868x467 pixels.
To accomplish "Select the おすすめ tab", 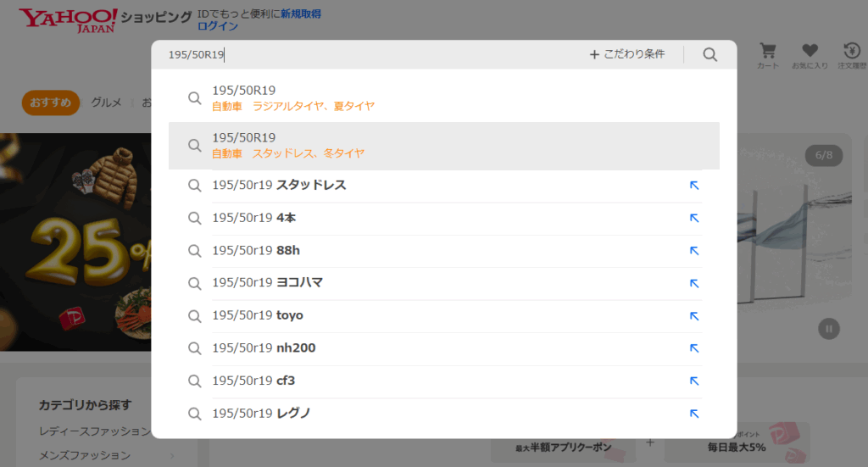I will click(x=50, y=103).
